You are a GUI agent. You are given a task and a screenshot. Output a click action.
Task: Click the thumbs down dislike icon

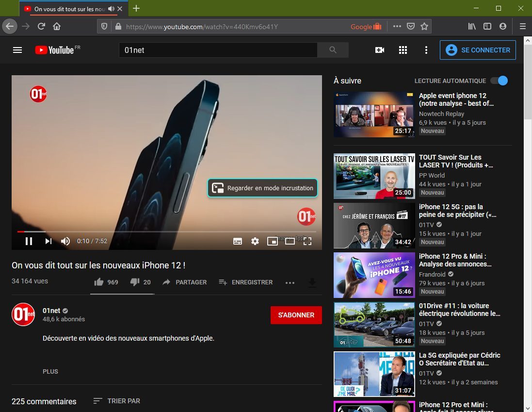click(x=135, y=282)
